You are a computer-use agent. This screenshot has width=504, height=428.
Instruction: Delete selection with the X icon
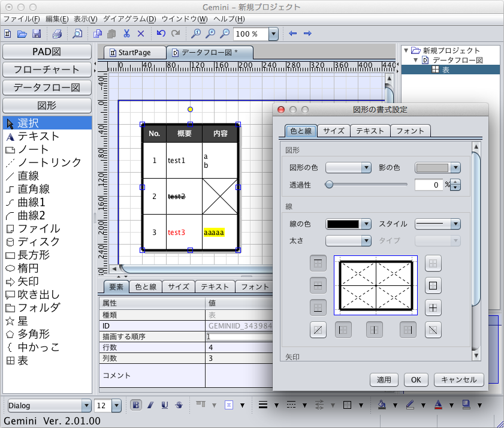pos(141,34)
